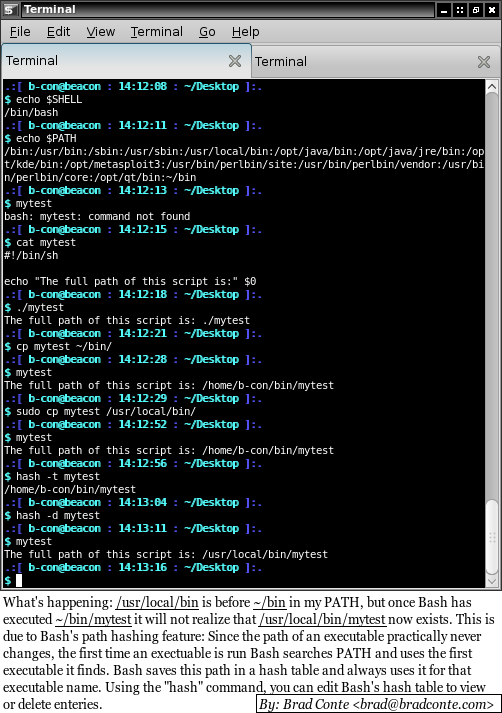This screenshot has height=713, width=502.
Task: Open the Terminal menu
Action: (156, 32)
